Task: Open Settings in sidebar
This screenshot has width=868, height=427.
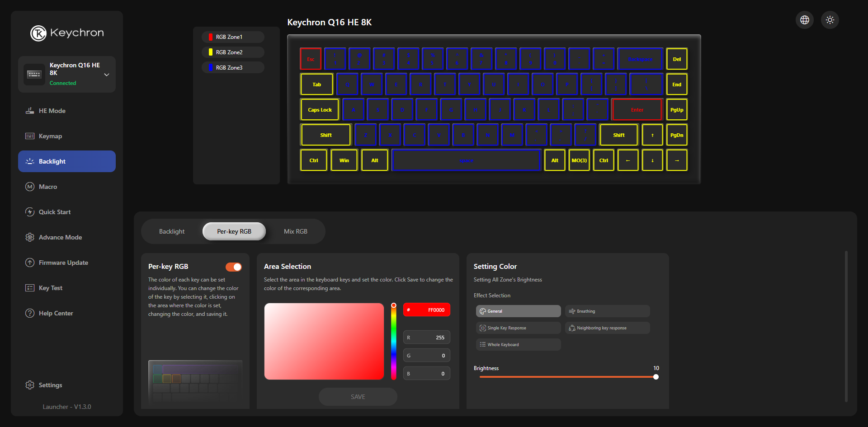Action: coord(50,385)
